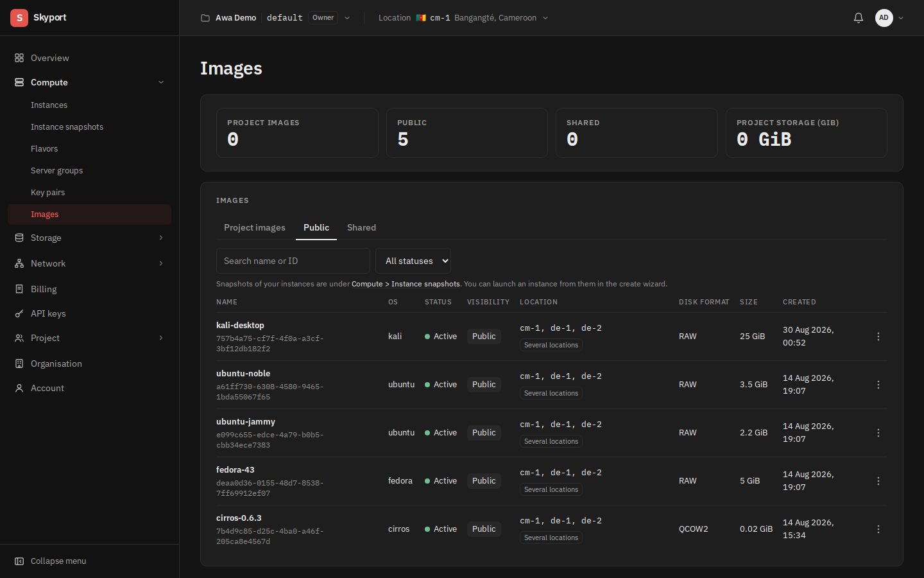Select the Public tab

tap(316, 227)
